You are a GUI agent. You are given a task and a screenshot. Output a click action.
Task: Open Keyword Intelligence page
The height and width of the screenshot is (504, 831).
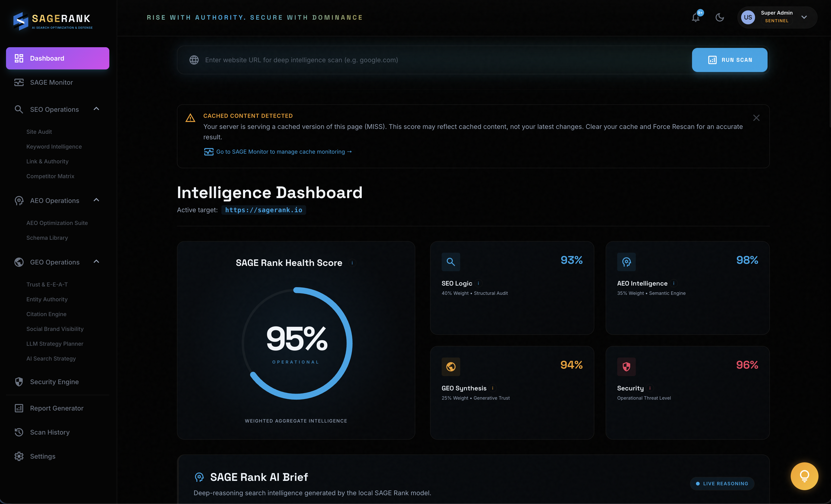[54, 146]
